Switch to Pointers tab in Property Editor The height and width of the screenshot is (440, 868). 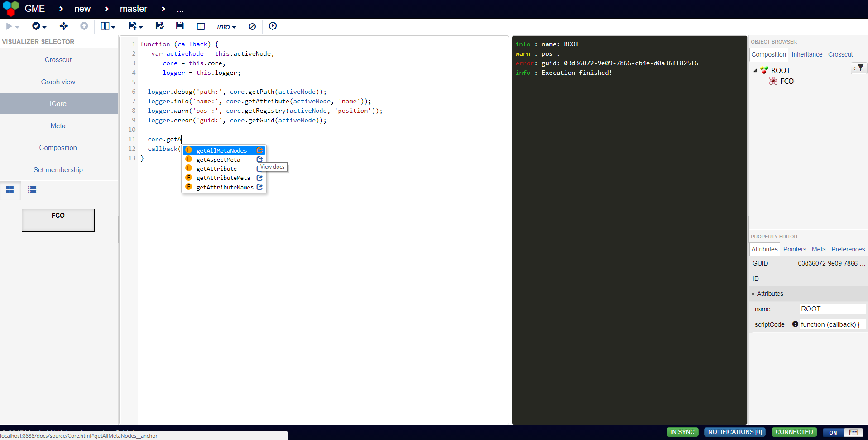(795, 249)
